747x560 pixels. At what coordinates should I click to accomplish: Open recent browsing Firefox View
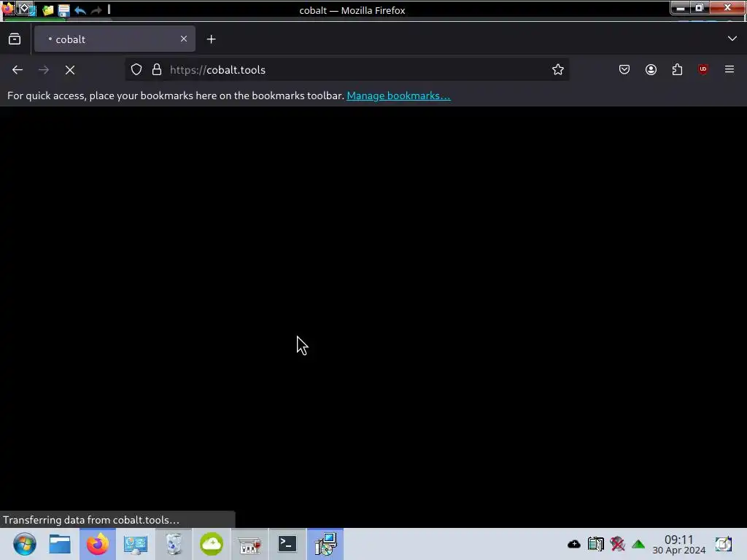click(x=15, y=39)
